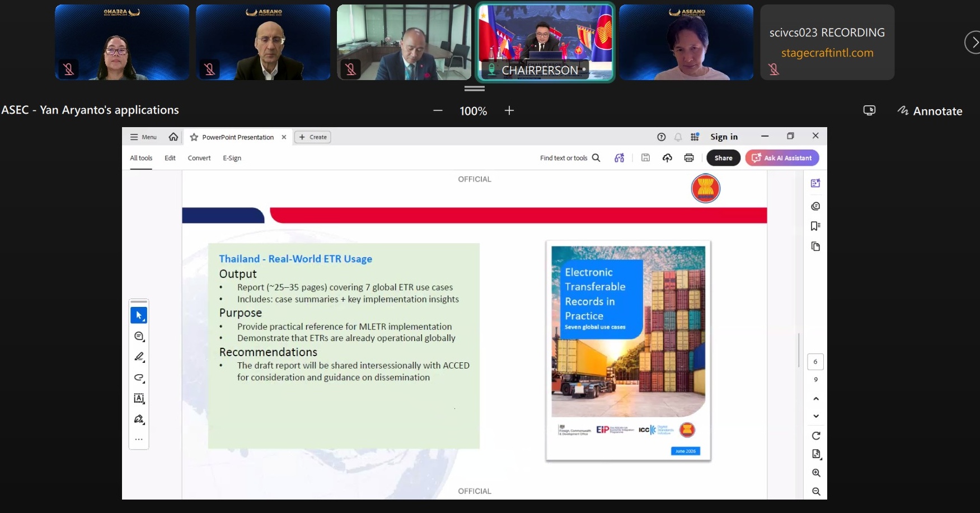Open the E-Sign tab
This screenshot has height=513, width=980.
click(x=232, y=158)
